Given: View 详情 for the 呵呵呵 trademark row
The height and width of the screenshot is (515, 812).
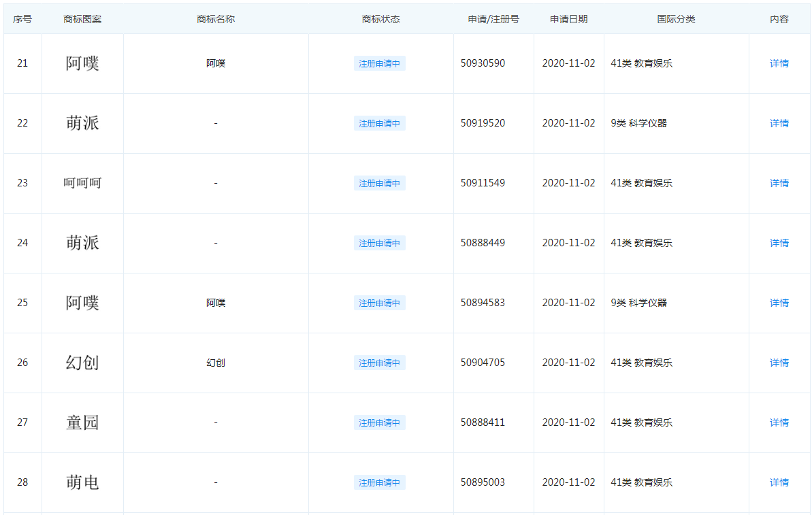Looking at the screenshot, I should [x=779, y=183].
